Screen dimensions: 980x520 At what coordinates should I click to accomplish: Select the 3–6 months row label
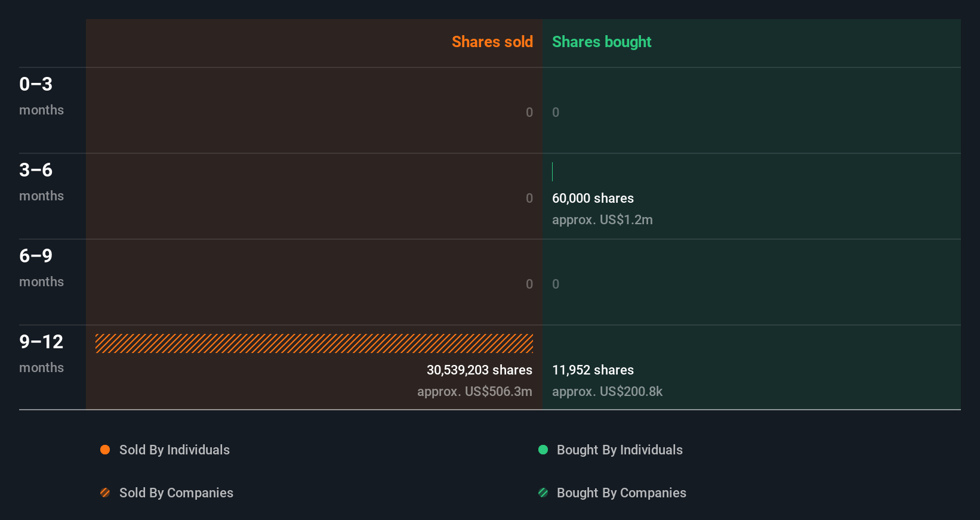(41, 181)
